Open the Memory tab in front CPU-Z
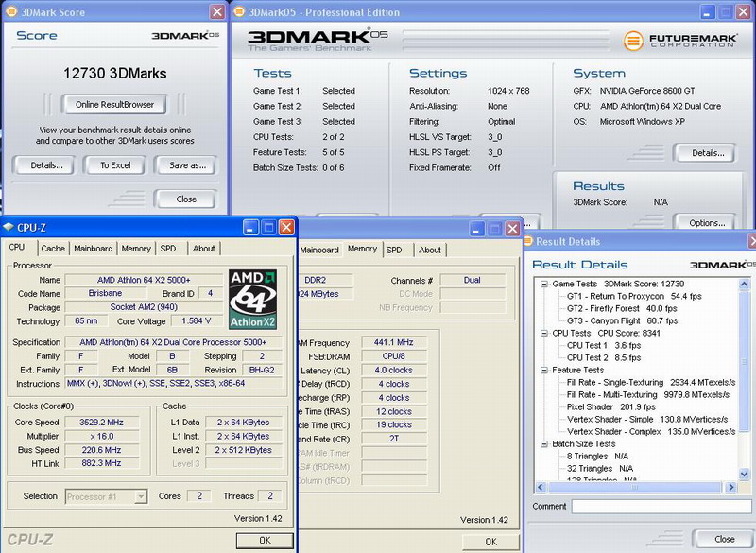The height and width of the screenshot is (553, 756). pyautogui.click(x=136, y=249)
